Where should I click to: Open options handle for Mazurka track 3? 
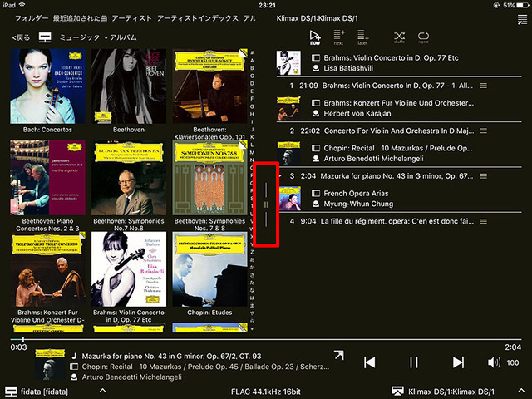click(484, 176)
